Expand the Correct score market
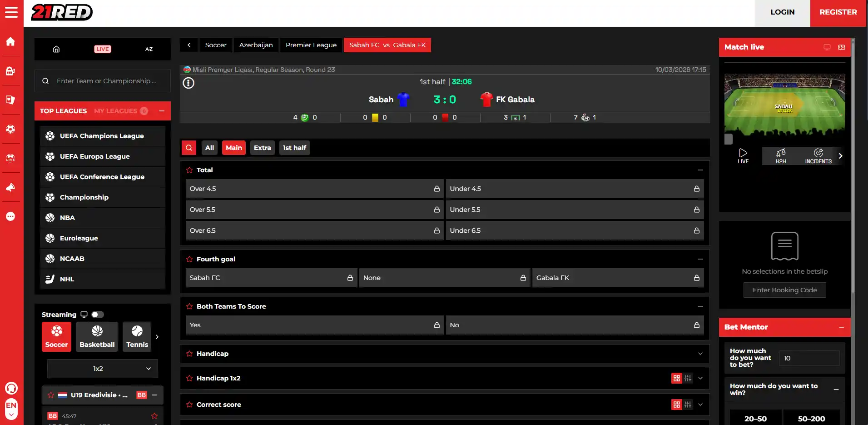Screen dimensions: 868x425 tap(700, 405)
